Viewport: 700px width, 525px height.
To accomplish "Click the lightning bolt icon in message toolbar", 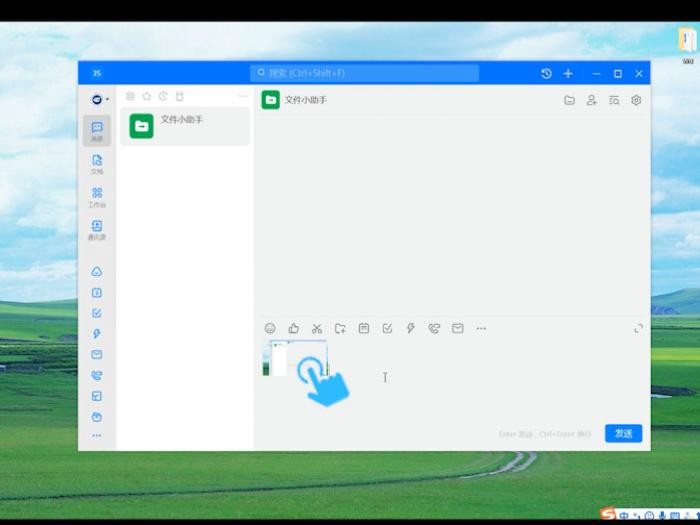I will 410,329.
